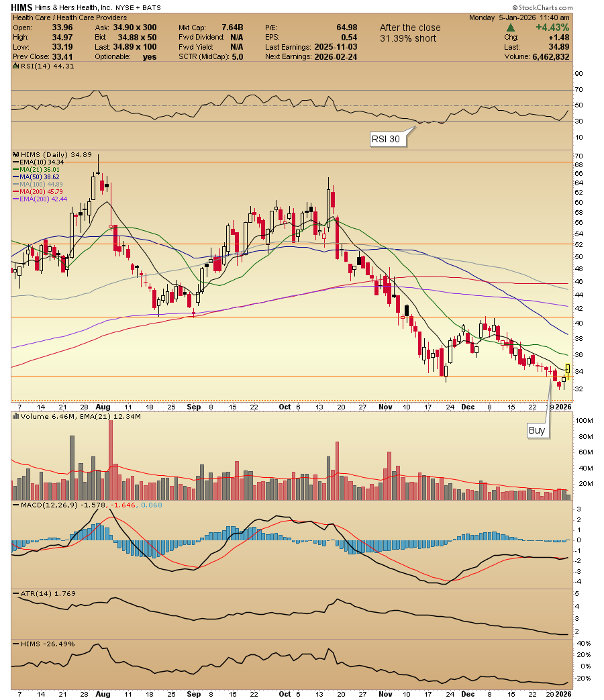The height and width of the screenshot is (700, 604).
Task: Click Next Earnings date 2026-02-24
Action: point(336,57)
